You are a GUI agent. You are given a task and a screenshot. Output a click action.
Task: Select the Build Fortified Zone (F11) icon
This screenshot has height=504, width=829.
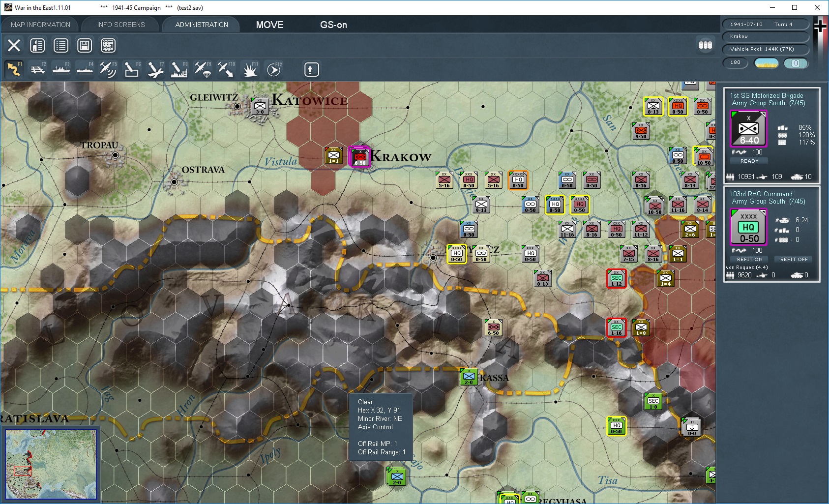point(250,69)
